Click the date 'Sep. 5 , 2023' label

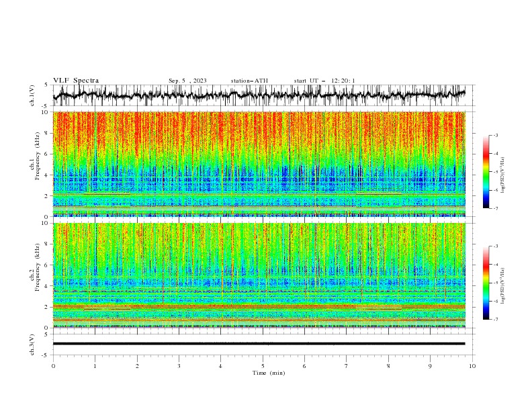[x=187, y=81]
